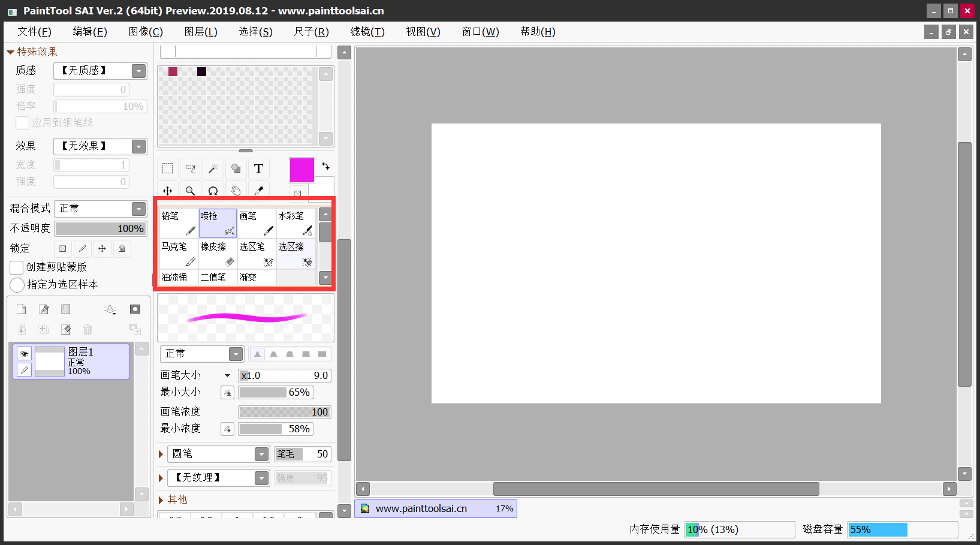This screenshot has width=980, height=545.
Task: Toggle transparent color swatch
Action: [297, 193]
